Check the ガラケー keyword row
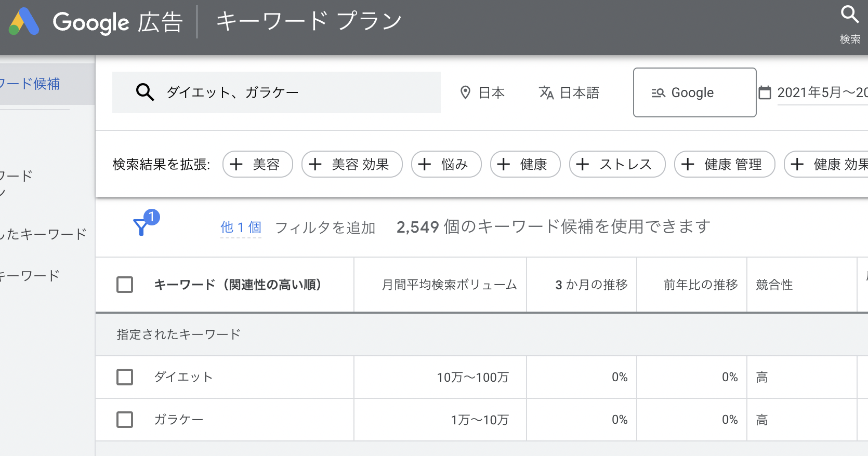The height and width of the screenshot is (456, 868). click(125, 420)
